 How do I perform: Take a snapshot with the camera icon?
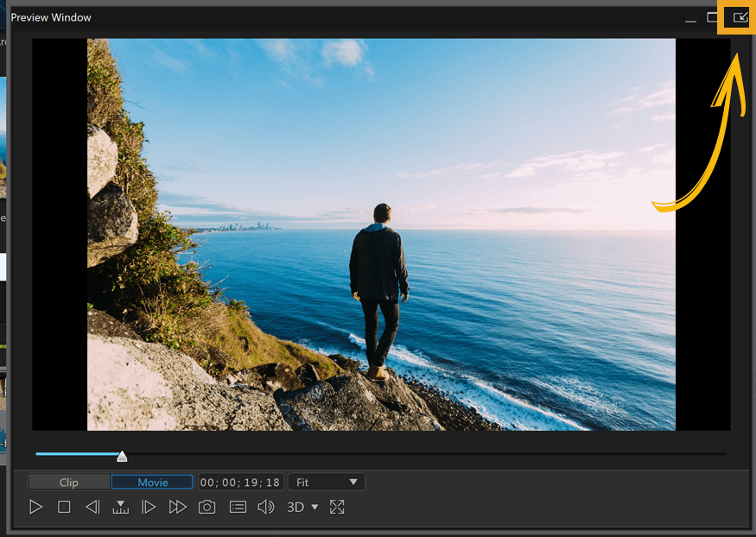tap(206, 507)
